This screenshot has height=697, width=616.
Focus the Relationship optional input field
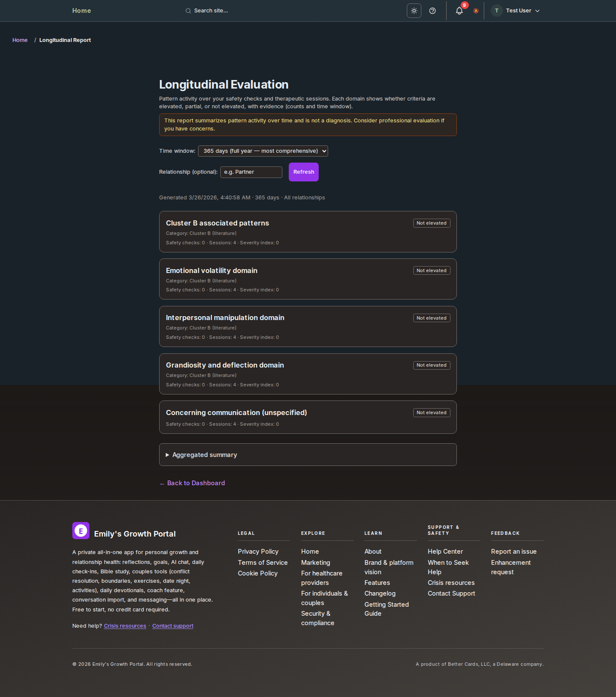tap(251, 172)
